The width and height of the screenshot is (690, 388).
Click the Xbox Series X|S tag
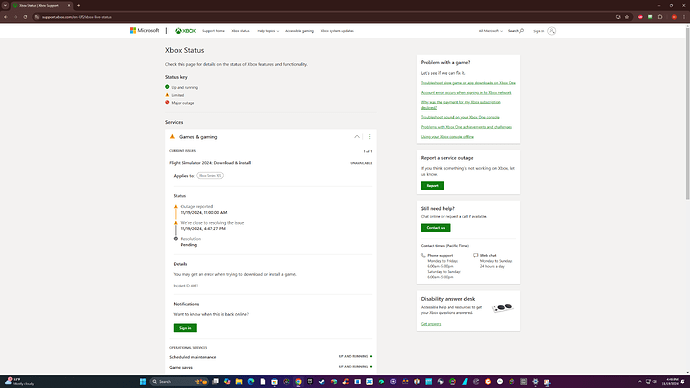coord(210,176)
